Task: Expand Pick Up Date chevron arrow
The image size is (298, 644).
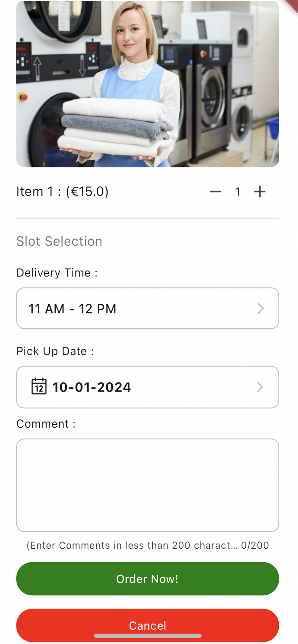Action: click(260, 387)
